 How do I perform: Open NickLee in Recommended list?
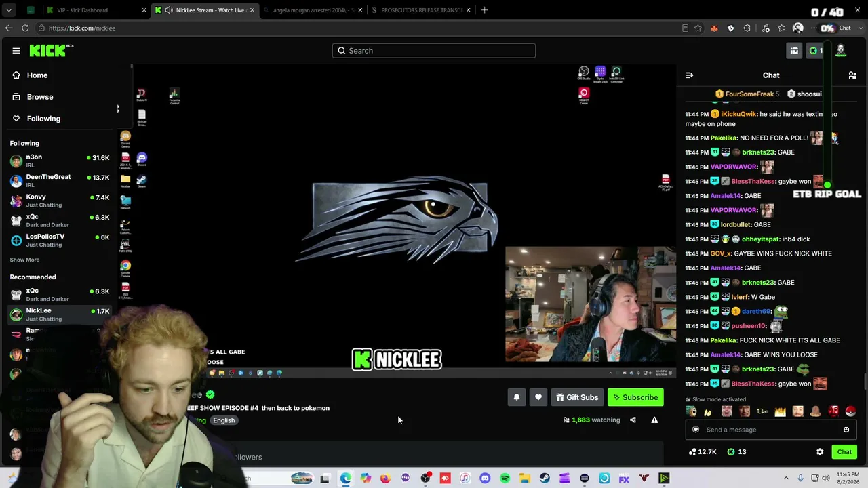(x=60, y=314)
